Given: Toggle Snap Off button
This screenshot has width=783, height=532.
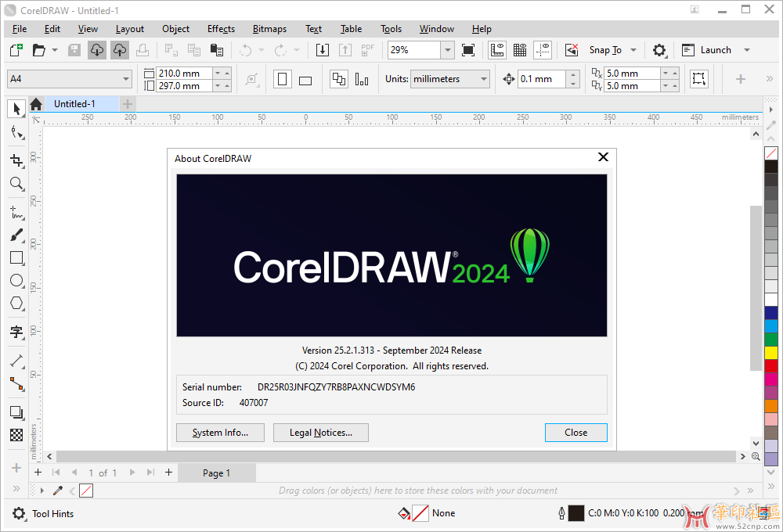Looking at the screenshot, I should tap(572, 50).
